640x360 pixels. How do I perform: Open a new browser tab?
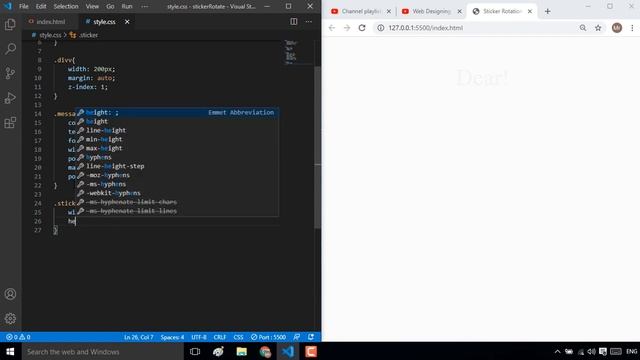click(547, 11)
